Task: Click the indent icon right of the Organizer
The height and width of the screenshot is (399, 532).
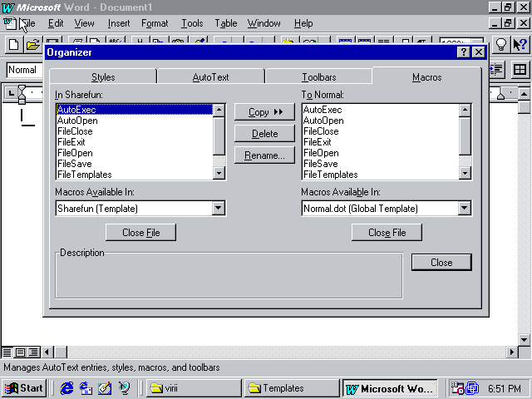Action: (x=497, y=70)
